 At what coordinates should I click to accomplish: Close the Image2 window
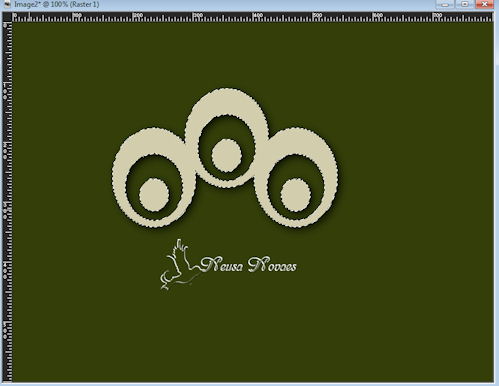pyautogui.click(x=485, y=4)
